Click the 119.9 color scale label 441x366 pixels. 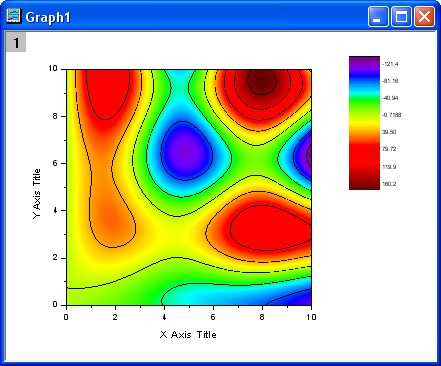[x=389, y=167]
